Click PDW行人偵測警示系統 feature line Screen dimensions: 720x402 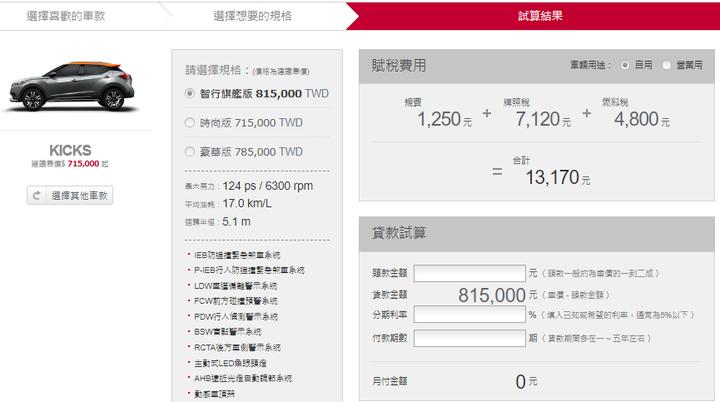[x=236, y=317]
